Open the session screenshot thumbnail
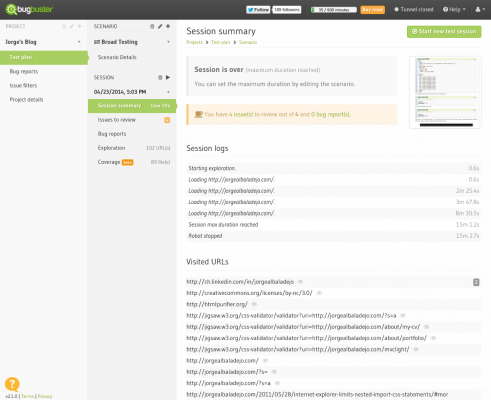491x400 pixels. point(445,92)
